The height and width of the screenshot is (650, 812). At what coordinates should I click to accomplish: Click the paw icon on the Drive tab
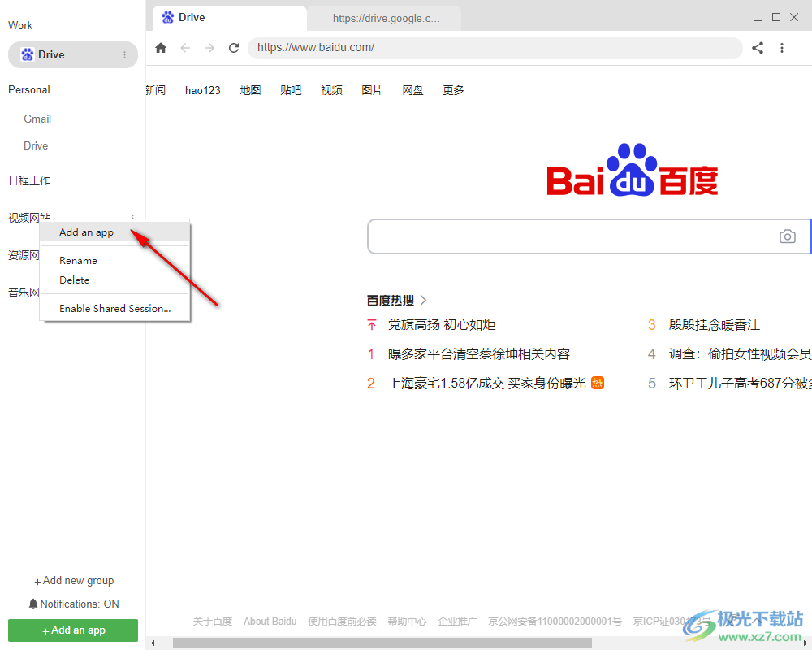pyautogui.click(x=168, y=18)
